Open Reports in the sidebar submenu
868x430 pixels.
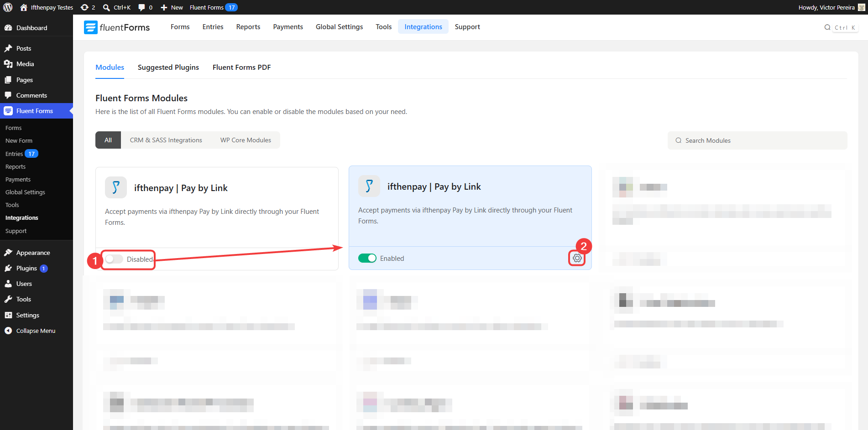tap(16, 167)
